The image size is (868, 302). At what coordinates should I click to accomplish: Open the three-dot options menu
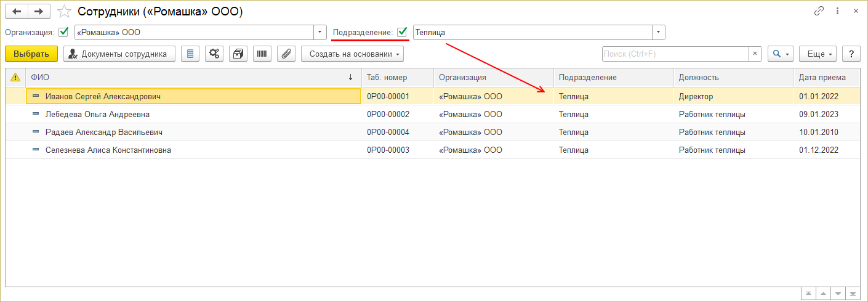click(x=837, y=11)
